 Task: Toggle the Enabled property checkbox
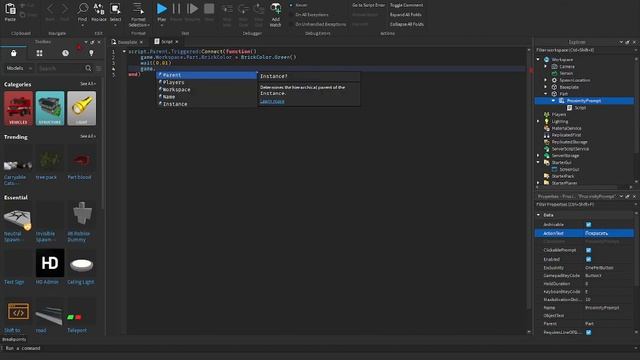point(589,259)
